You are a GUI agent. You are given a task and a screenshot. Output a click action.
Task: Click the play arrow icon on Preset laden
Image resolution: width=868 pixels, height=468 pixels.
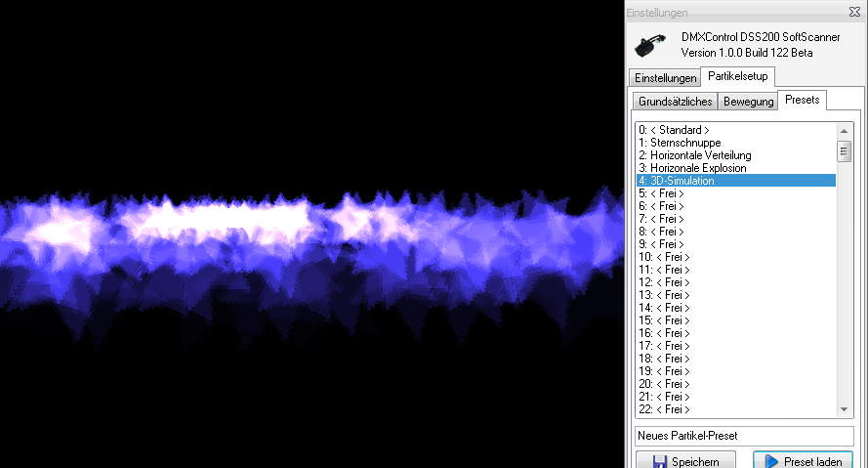tap(770, 461)
